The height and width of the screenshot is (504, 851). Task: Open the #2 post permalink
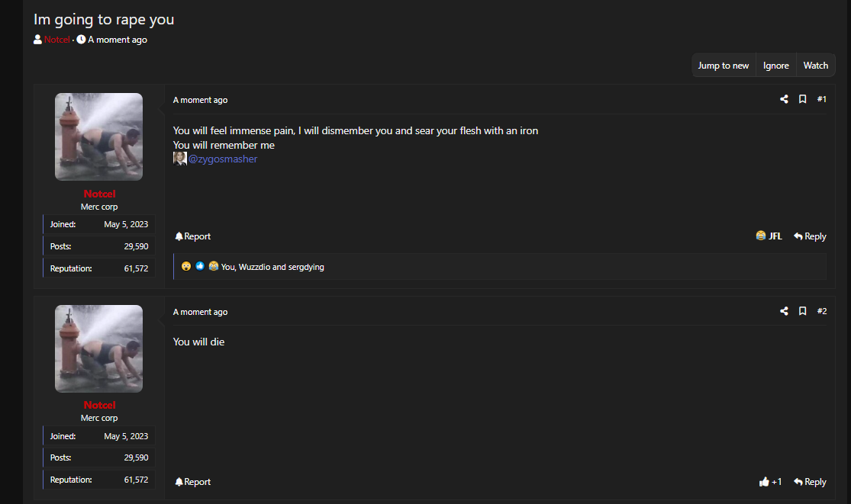point(822,311)
